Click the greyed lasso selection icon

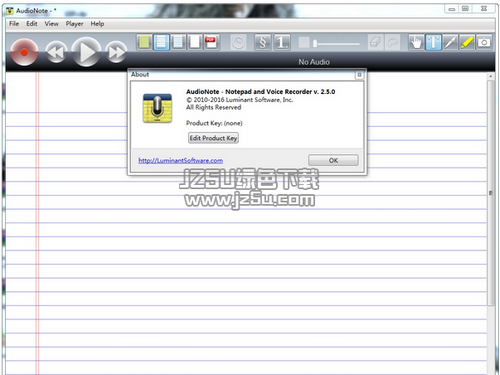pyautogui.click(x=392, y=43)
